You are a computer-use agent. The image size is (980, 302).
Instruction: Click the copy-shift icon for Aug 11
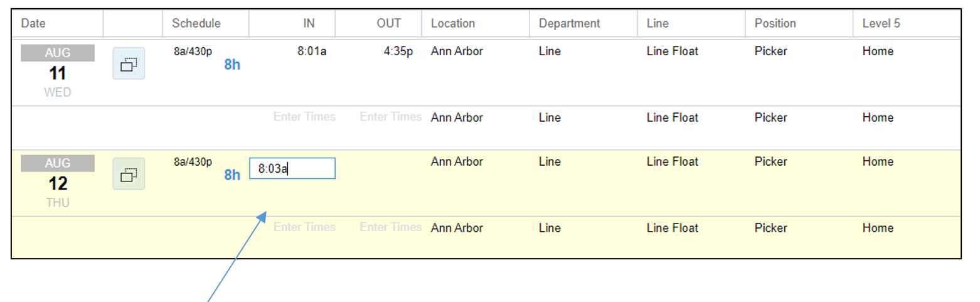[x=129, y=63]
